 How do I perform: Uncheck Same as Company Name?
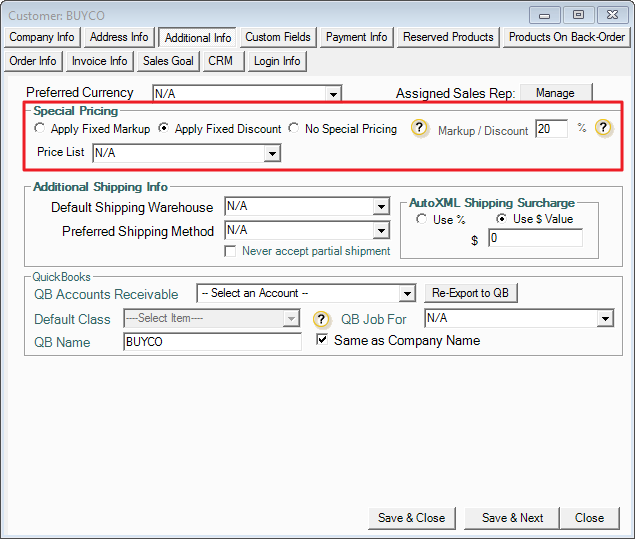(322, 340)
